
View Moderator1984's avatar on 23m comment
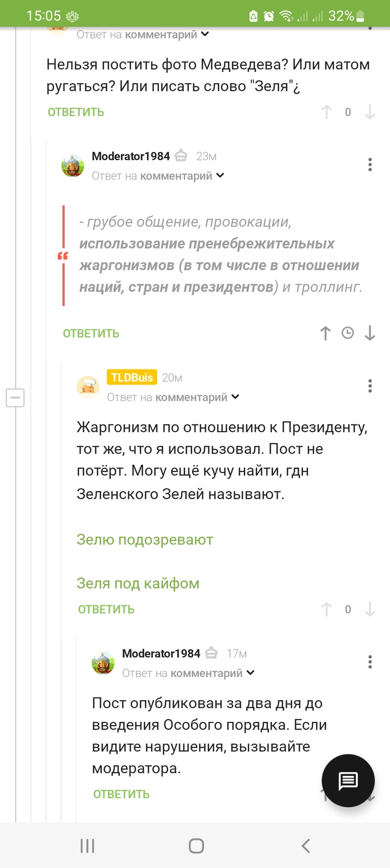73,166
